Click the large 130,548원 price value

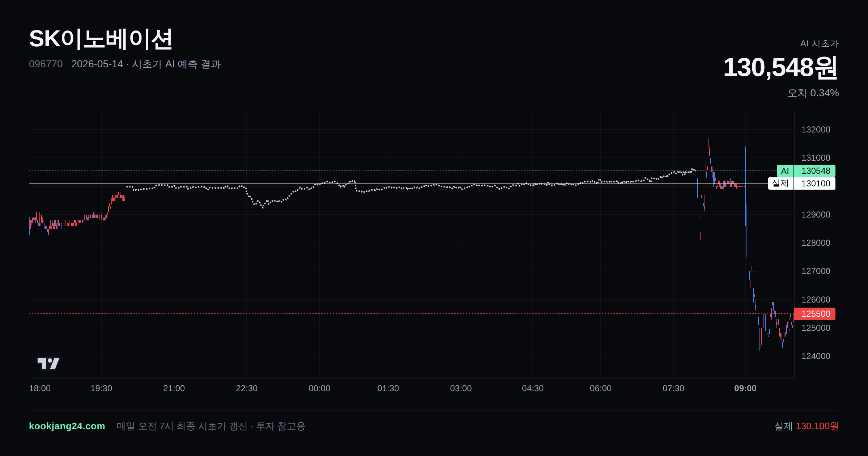(780, 67)
